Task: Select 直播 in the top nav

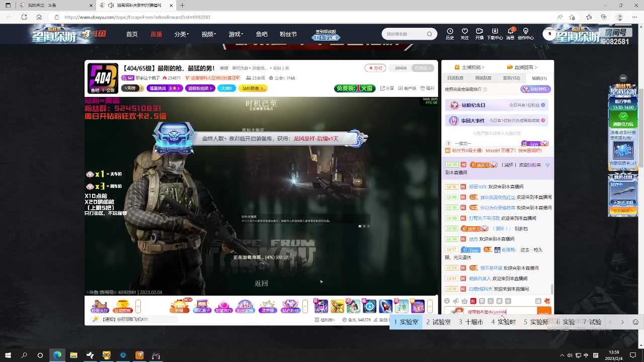Action: click(156, 34)
